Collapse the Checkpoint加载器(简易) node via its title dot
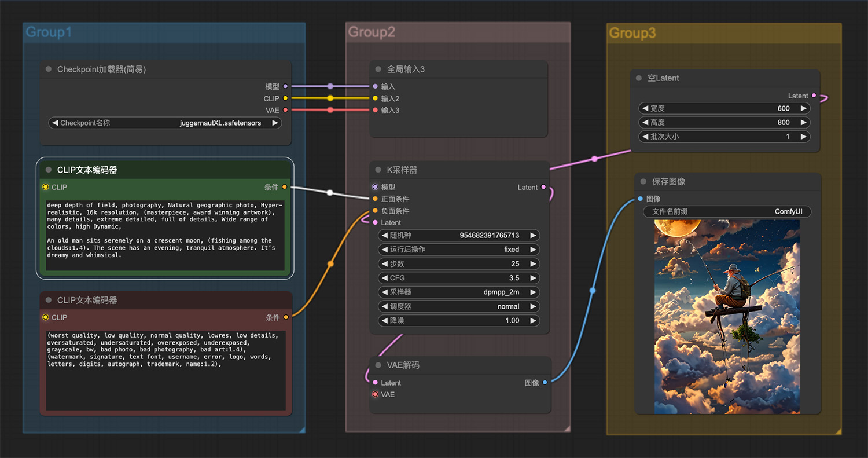868x458 pixels. [49, 69]
